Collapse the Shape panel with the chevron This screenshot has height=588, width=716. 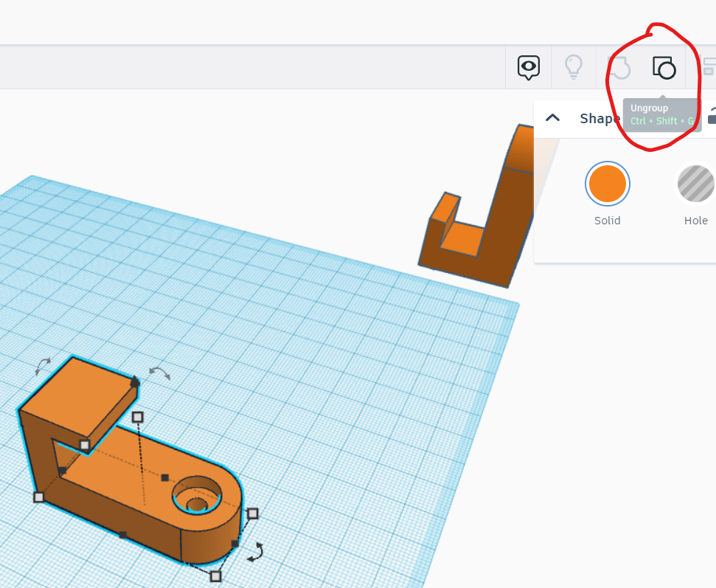click(552, 117)
